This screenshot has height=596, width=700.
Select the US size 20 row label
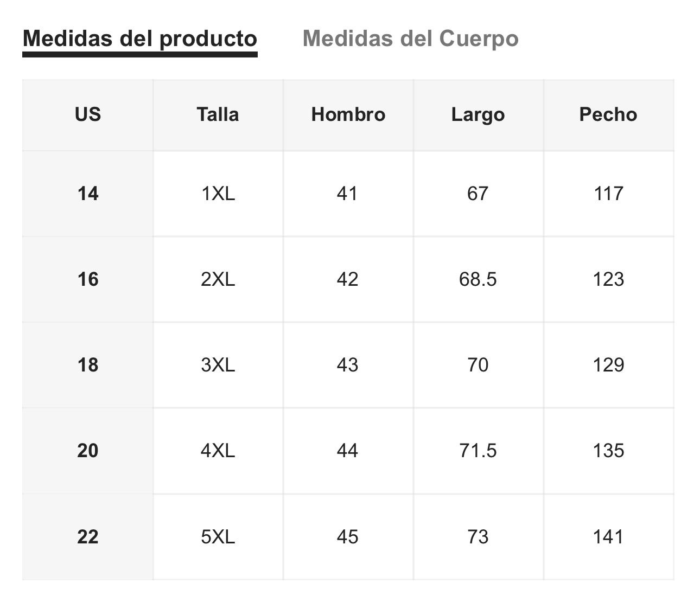pyautogui.click(x=88, y=451)
